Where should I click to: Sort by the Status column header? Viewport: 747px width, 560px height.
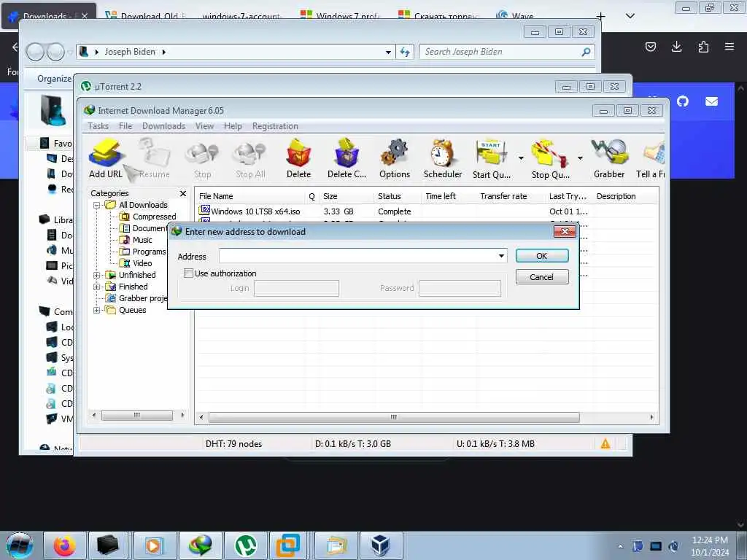coord(398,196)
